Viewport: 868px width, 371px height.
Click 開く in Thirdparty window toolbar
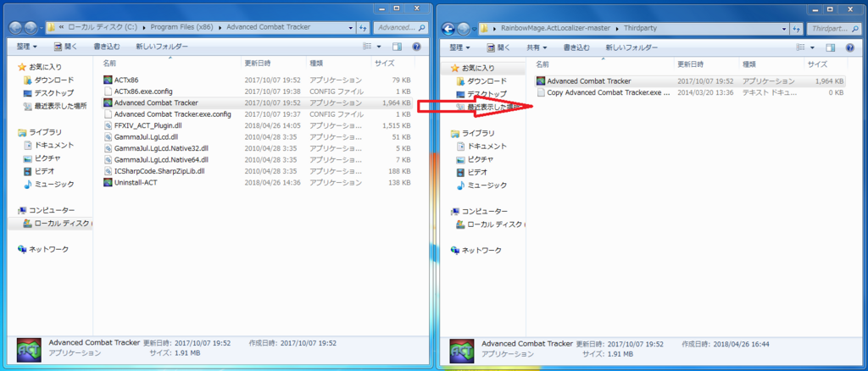pos(498,47)
